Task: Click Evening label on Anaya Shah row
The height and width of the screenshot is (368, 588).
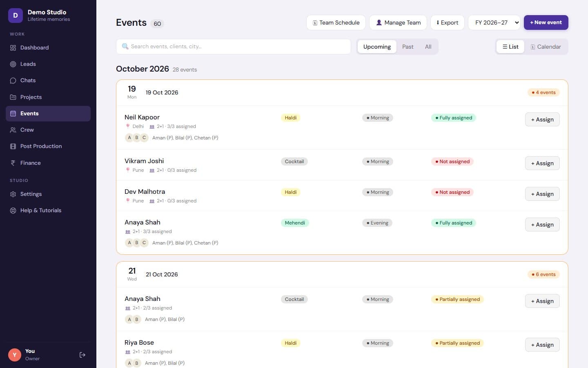Action: tap(377, 223)
